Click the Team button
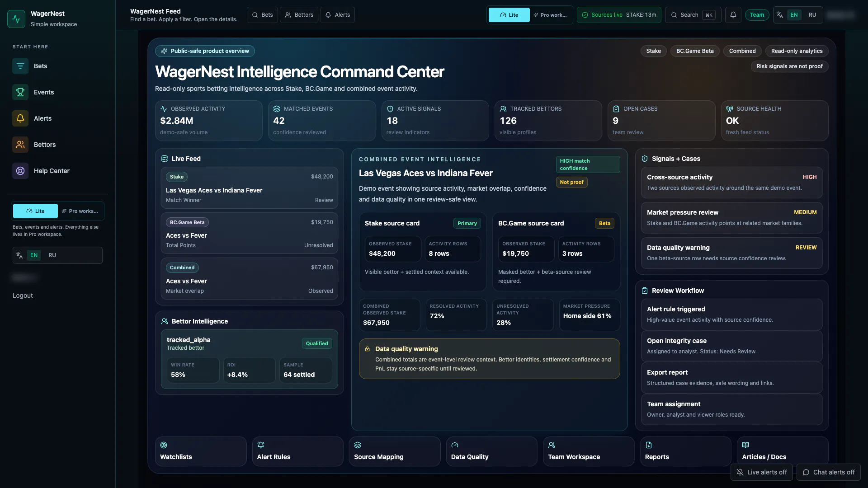Image resolution: width=868 pixels, height=488 pixels. coord(757,15)
